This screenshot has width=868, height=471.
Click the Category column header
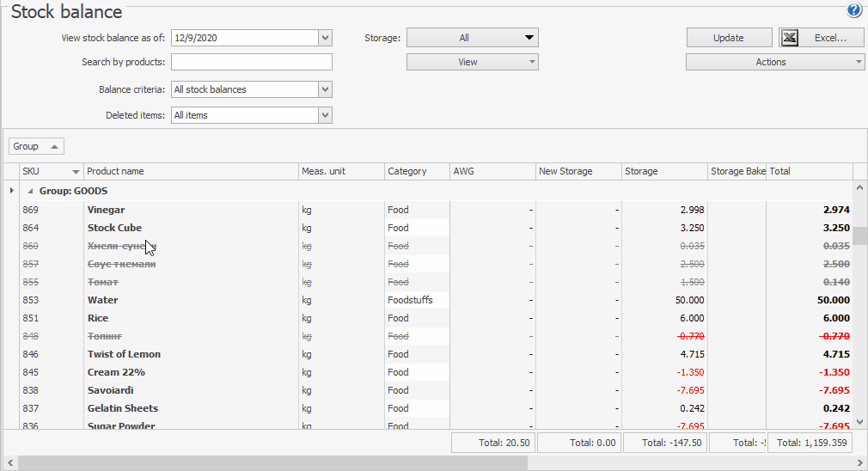tap(416, 172)
